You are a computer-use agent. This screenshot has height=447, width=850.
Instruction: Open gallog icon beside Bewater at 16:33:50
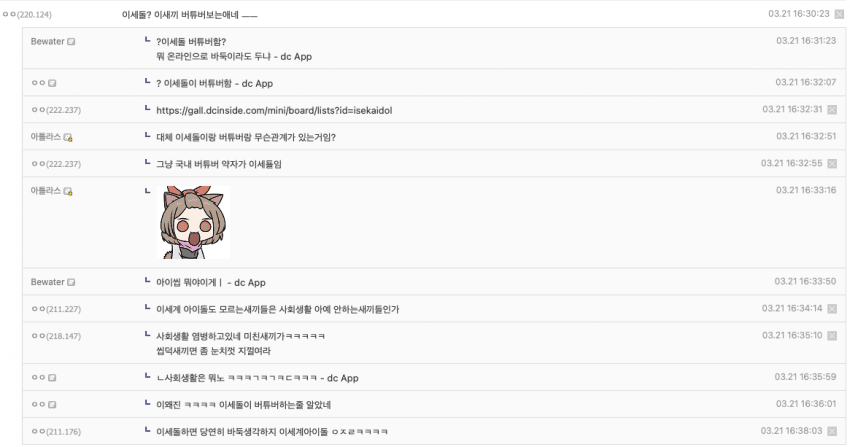click(71, 282)
